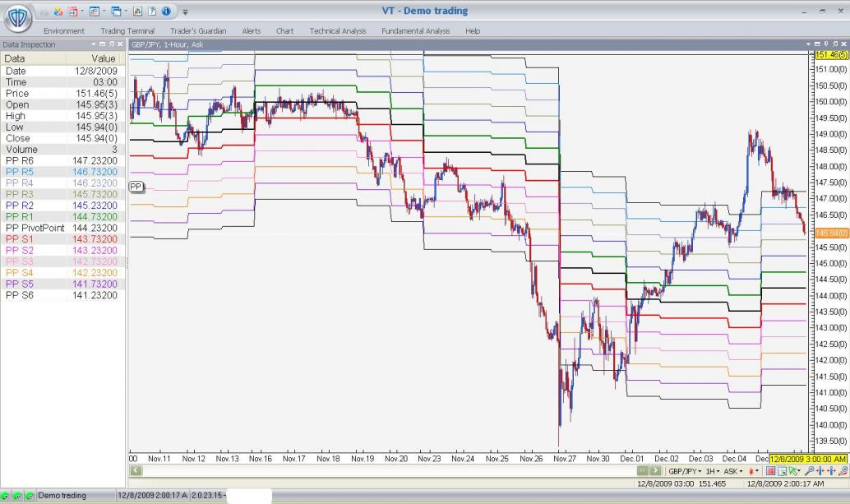Viewport: 850px width, 504px height.
Task: Click the chart window icon in quick toolbar
Action: point(95,12)
